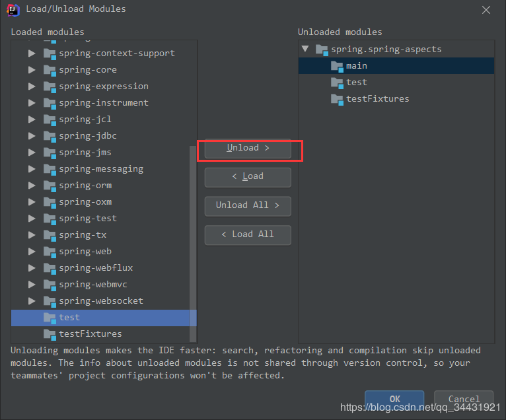Click the spring-webflux module folder icon
The width and height of the screenshot is (506, 420).
pos(50,268)
